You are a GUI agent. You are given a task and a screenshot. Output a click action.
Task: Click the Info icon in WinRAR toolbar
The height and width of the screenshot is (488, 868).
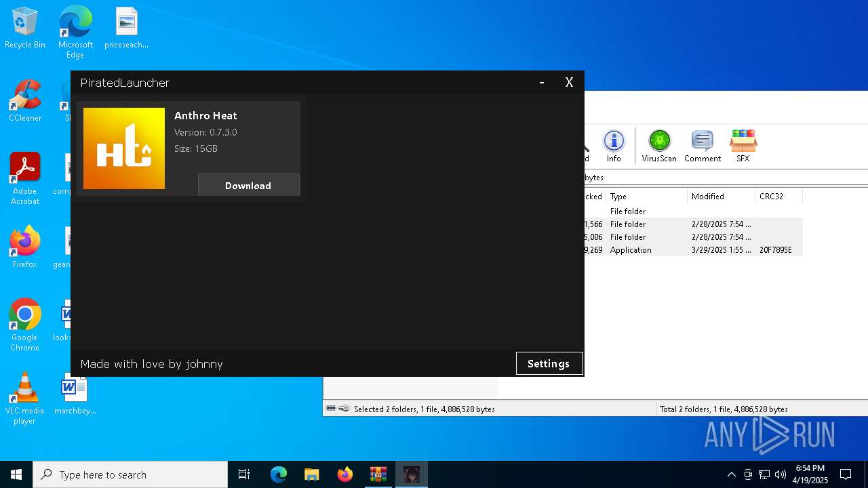coord(614,146)
